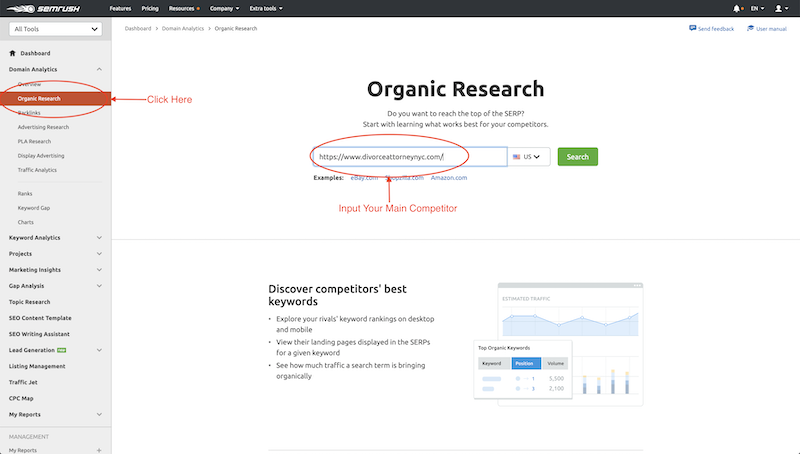Expand the Gap Analysis section
Viewport: 800px width, 454px height.
coord(99,286)
